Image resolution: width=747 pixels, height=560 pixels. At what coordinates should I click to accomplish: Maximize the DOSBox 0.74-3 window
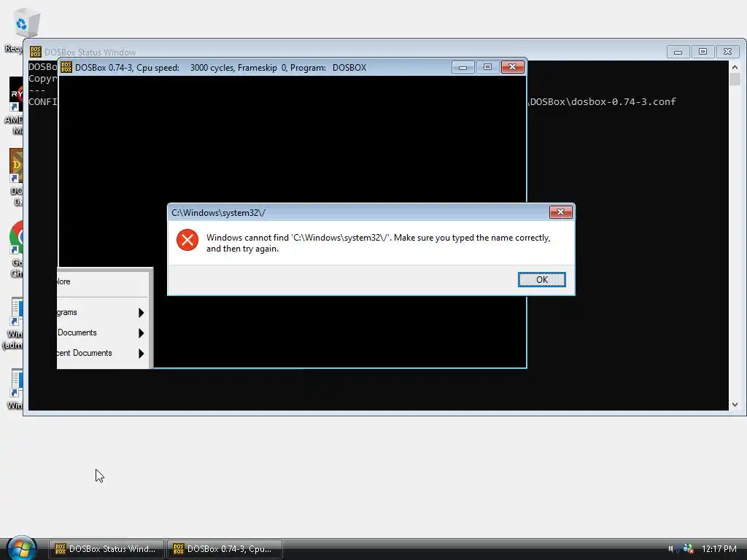pyautogui.click(x=487, y=67)
